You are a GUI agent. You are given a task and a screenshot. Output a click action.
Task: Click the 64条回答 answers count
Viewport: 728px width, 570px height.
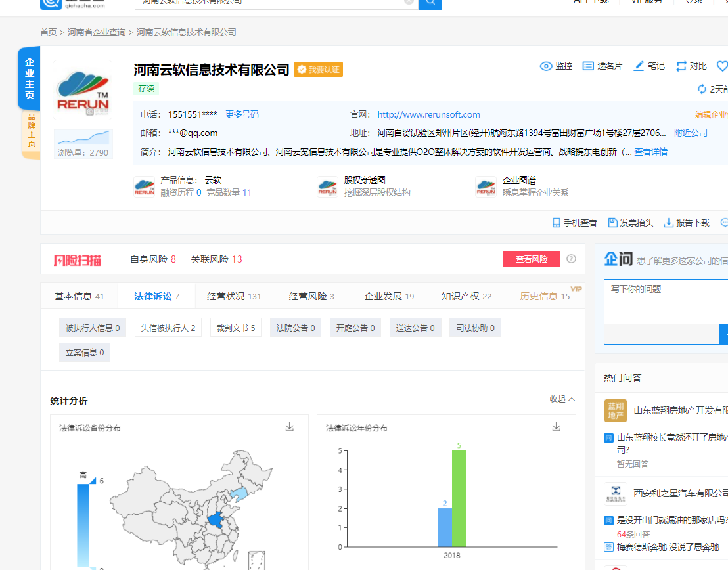(633, 535)
